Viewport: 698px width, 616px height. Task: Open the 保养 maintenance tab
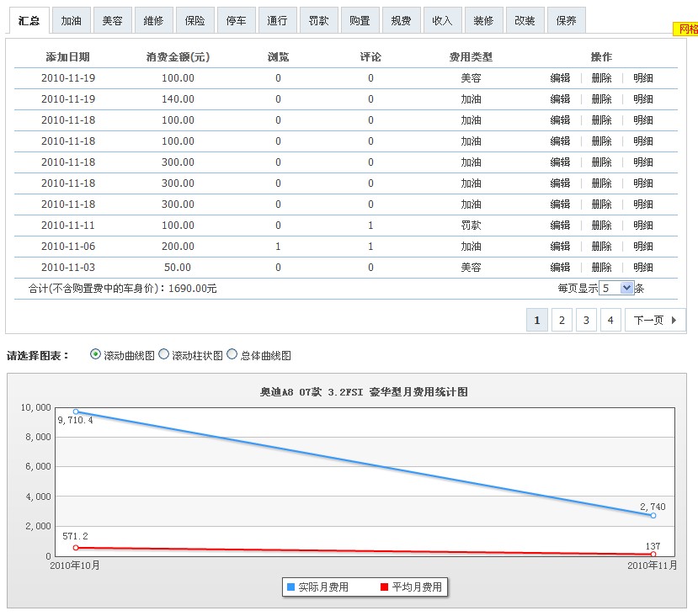tap(565, 19)
